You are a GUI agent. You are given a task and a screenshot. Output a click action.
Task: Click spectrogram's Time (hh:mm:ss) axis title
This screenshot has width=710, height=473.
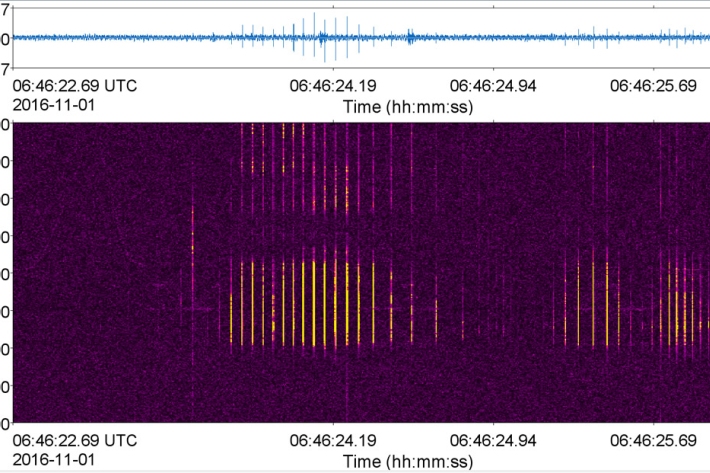(406, 458)
